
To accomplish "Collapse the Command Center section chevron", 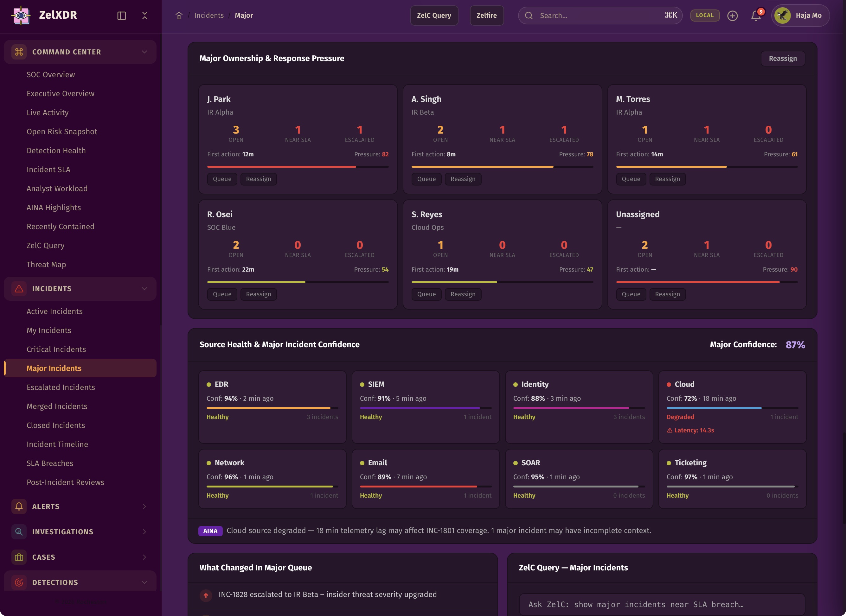I will click(x=144, y=52).
